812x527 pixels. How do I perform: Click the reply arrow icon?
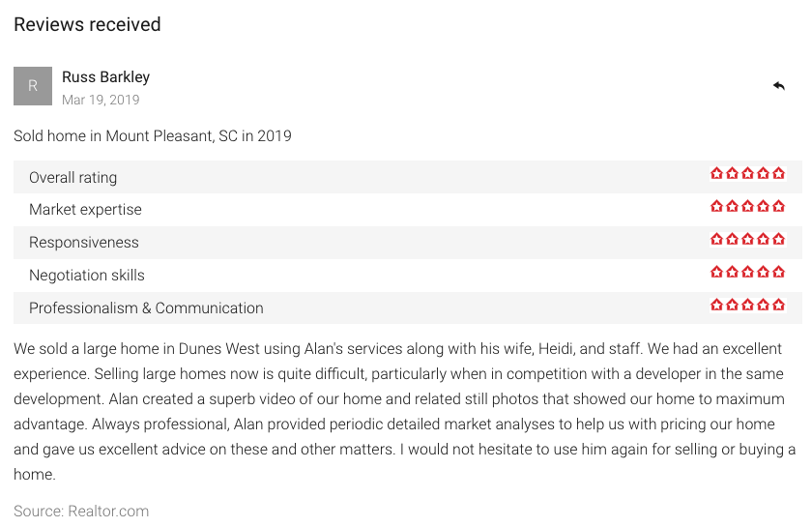(779, 85)
